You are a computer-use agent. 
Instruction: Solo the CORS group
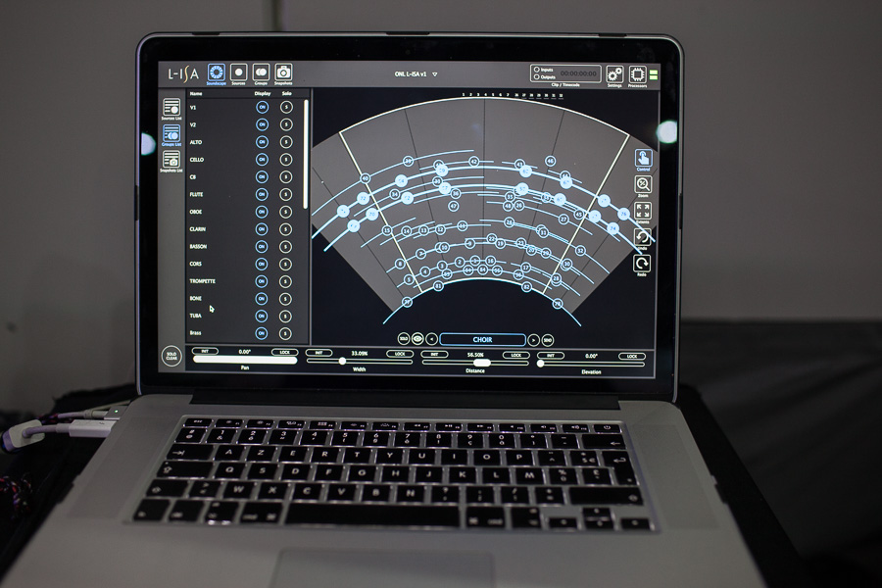pyautogui.click(x=286, y=264)
